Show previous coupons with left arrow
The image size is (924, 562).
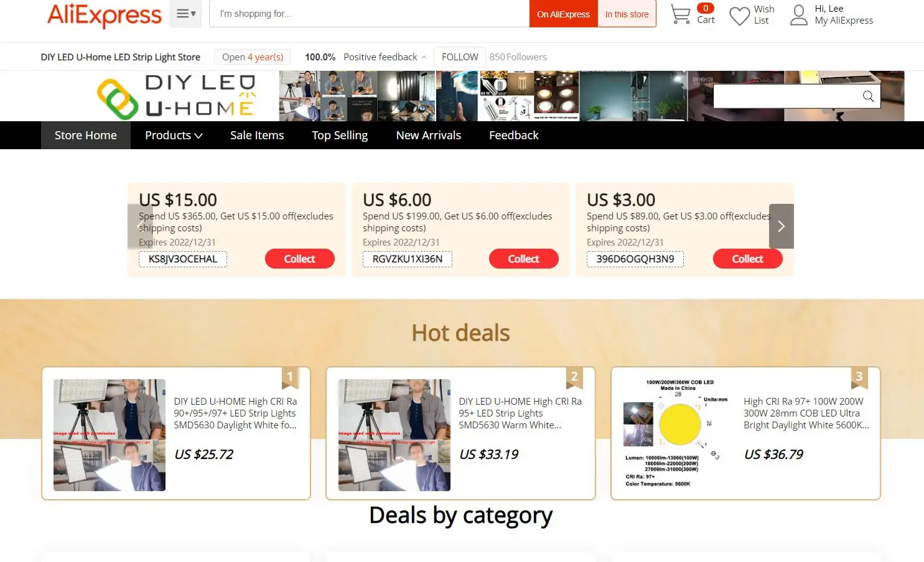tap(139, 226)
